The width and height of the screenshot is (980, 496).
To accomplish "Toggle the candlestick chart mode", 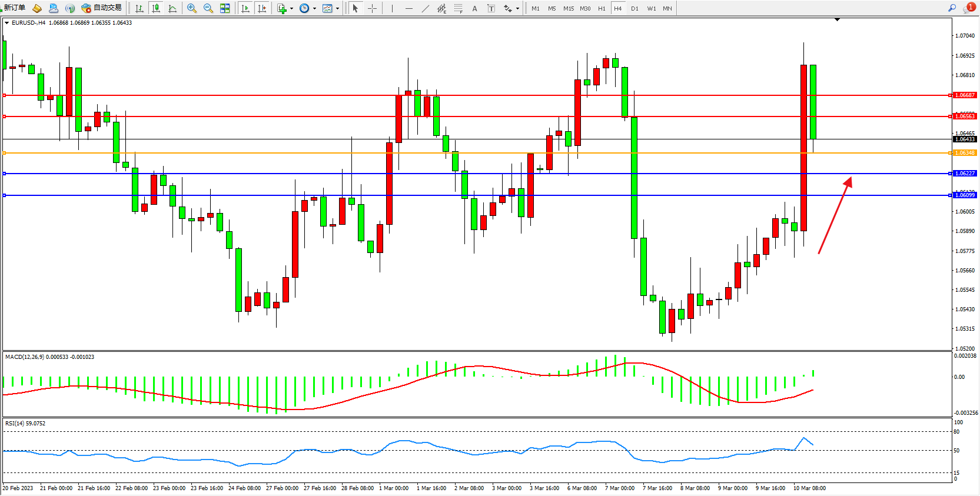I will (156, 8).
